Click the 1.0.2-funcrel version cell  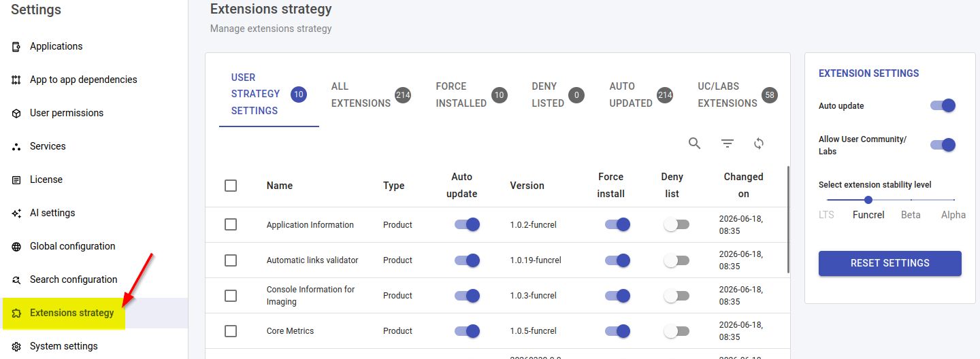point(533,224)
